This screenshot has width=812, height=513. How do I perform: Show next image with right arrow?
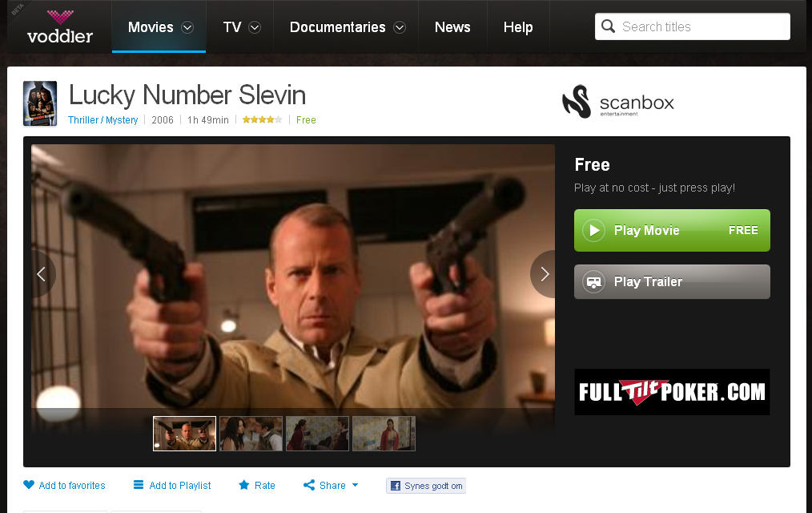[544, 274]
